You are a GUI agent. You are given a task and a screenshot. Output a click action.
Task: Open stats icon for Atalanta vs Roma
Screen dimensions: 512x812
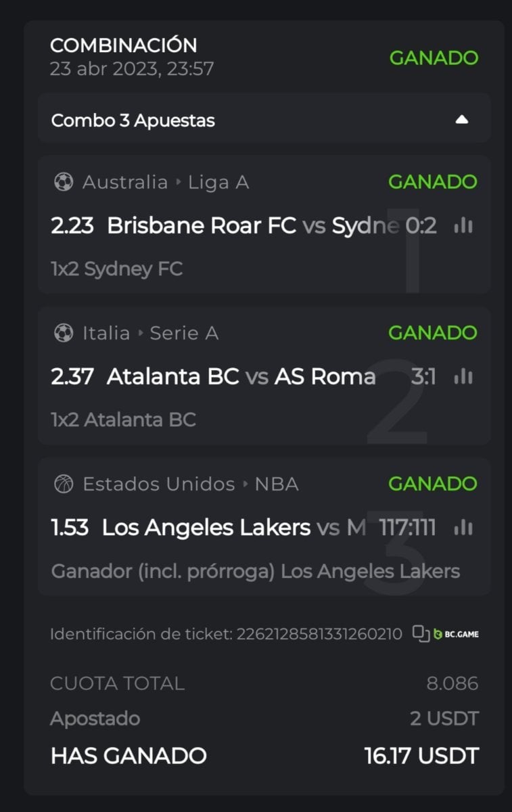coord(463,377)
